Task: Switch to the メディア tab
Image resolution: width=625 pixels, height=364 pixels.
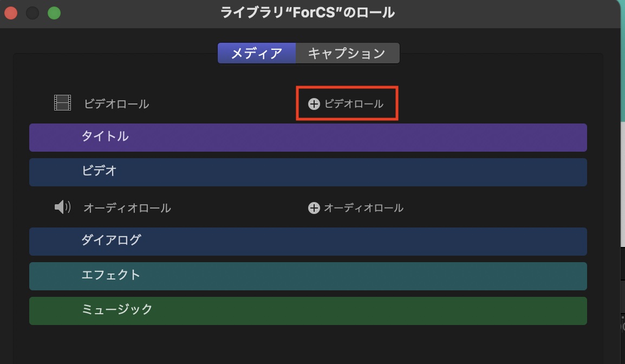Action: [x=257, y=53]
